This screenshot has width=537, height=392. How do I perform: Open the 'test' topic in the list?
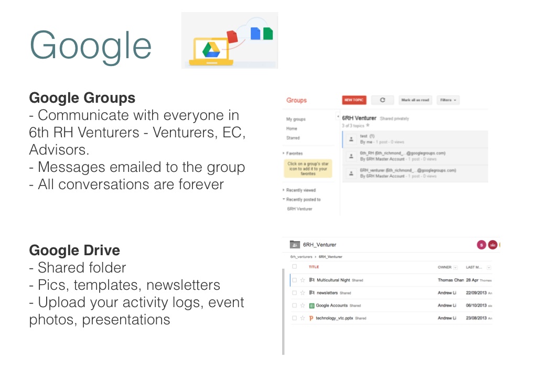coord(367,136)
